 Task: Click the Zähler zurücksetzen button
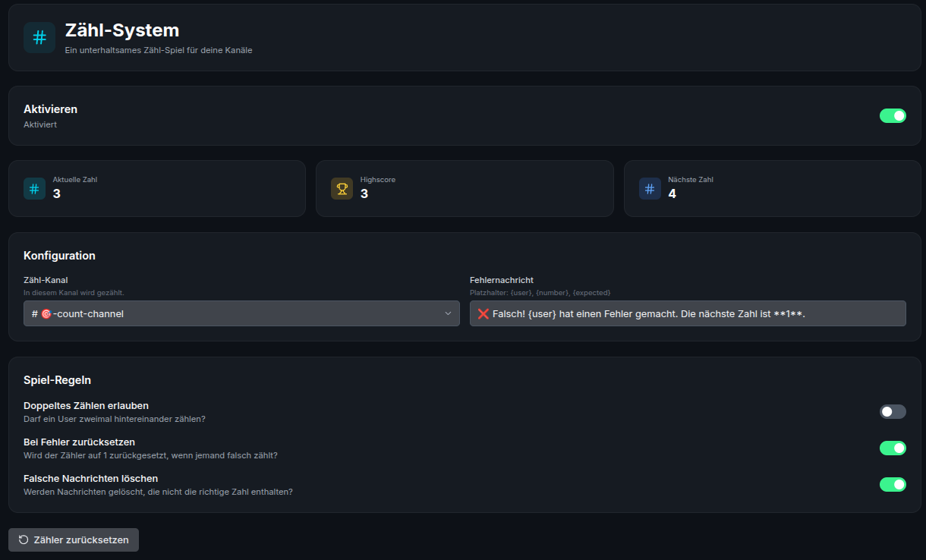pos(74,540)
